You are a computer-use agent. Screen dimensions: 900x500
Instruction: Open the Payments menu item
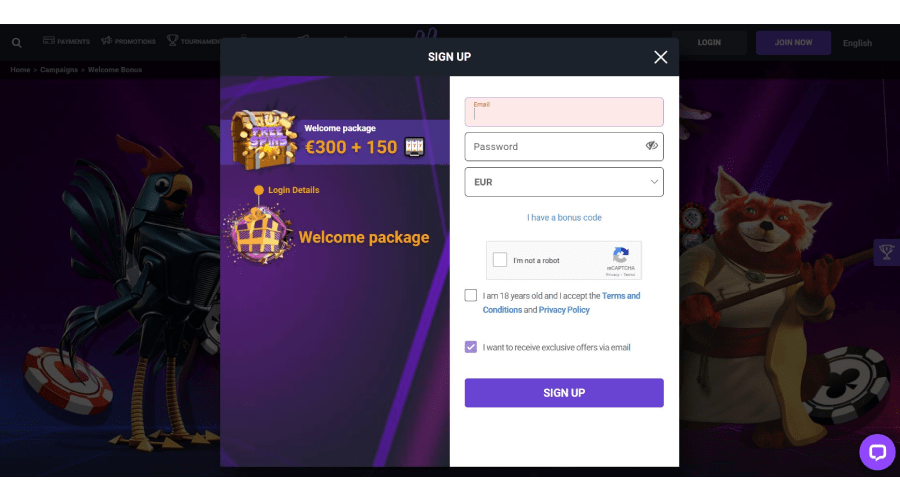(x=67, y=41)
